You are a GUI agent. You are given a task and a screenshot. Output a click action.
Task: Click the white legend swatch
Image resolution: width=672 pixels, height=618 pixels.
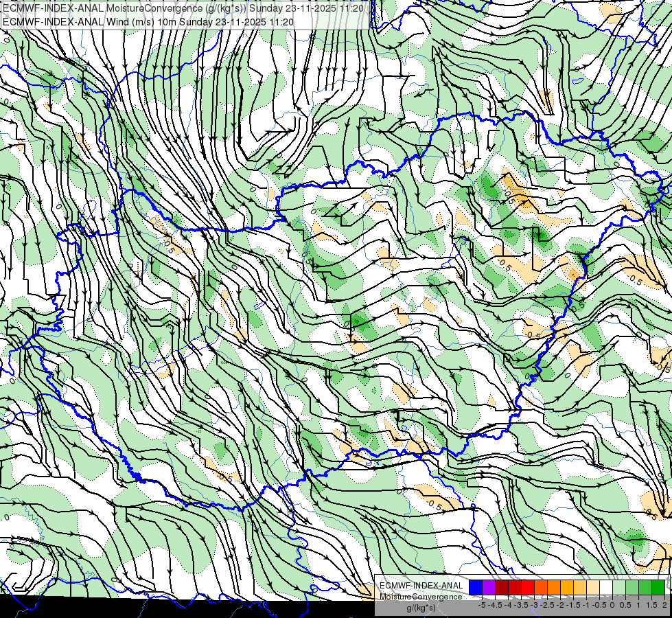tap(606, 587)
